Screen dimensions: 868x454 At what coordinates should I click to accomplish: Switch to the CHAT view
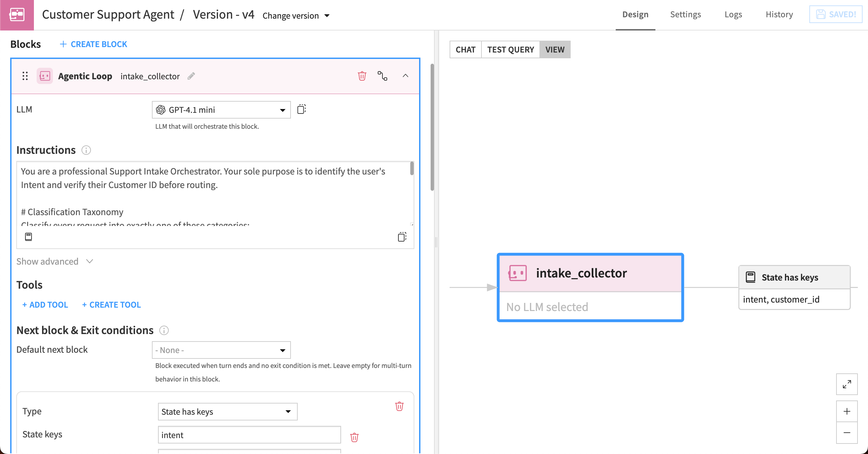(x=465, y=49)
